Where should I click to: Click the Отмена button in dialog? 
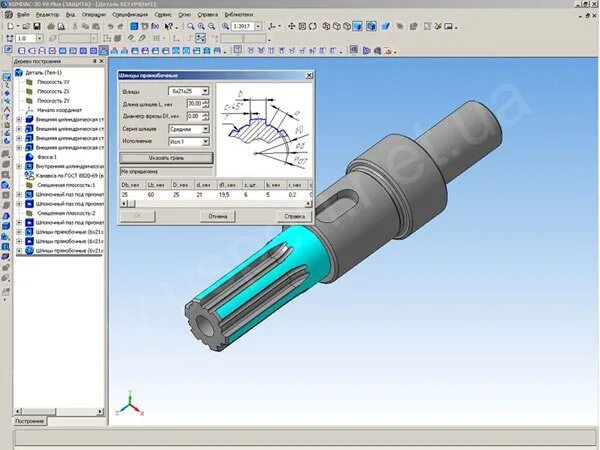(218, 216)
